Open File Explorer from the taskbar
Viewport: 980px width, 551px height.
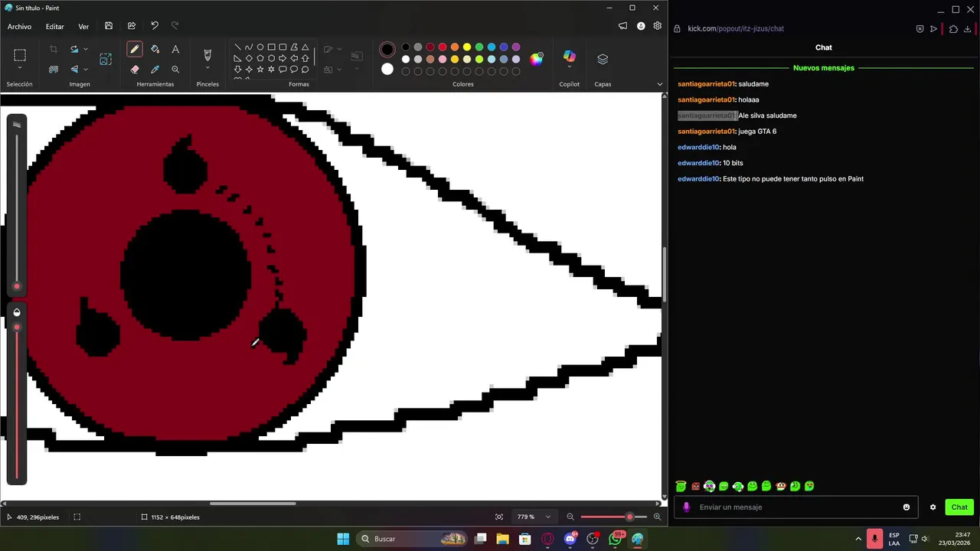[x=502, y=539]
